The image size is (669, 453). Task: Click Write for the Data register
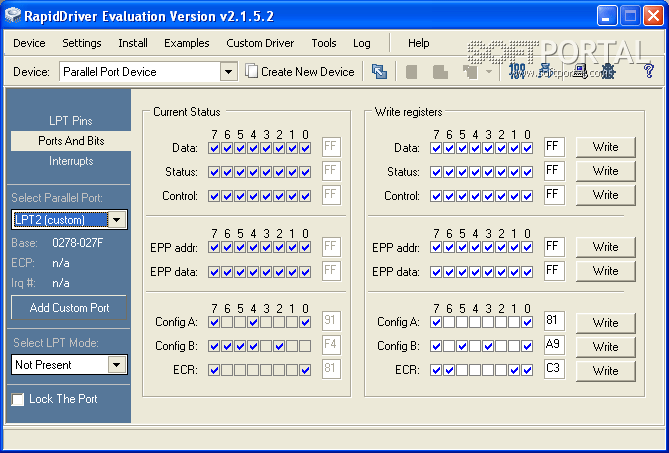(x=605, y=147)
